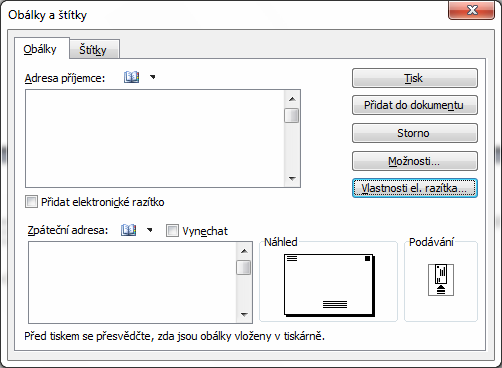
Task: Click recipient address scrollbar up arrow
Action: point(292,99)
